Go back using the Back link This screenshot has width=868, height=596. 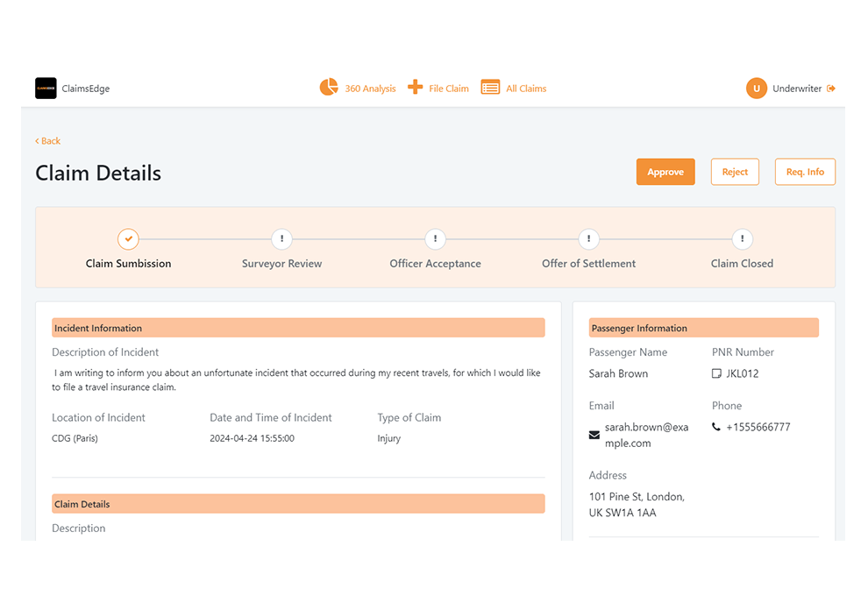47,141
